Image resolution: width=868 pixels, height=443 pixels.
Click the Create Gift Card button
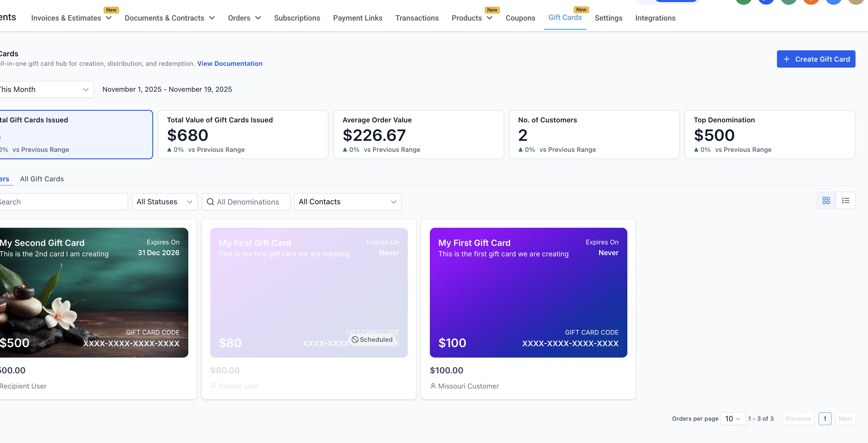816,59
